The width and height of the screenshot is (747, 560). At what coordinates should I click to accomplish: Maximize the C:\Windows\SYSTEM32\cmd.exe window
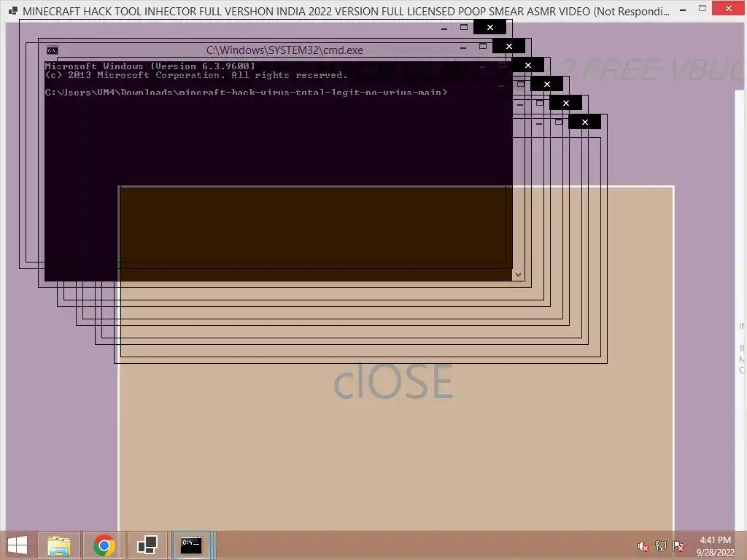tap(483, 46)
